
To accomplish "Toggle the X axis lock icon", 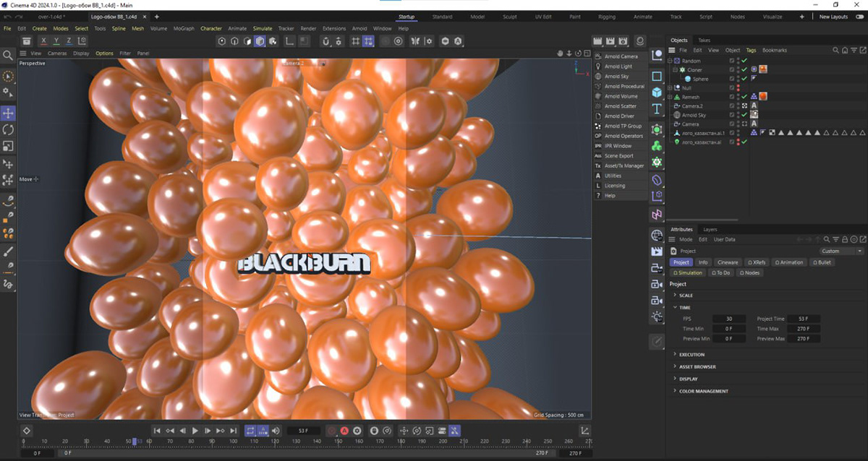I will 44,41.
